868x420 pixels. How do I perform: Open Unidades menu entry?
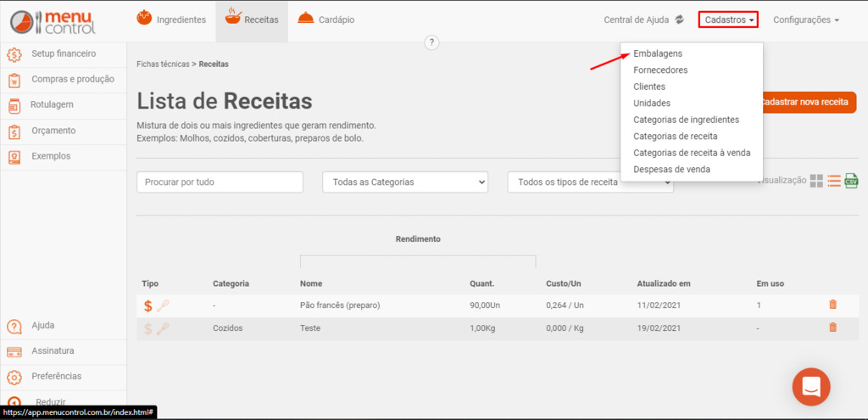[x=652, y=103]
